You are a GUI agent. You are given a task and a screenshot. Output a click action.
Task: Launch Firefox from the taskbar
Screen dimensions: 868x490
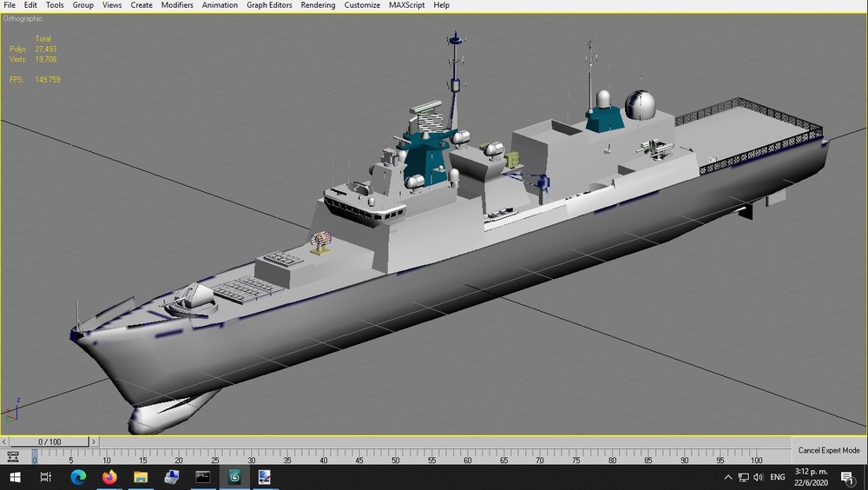[x=109, y=477]
